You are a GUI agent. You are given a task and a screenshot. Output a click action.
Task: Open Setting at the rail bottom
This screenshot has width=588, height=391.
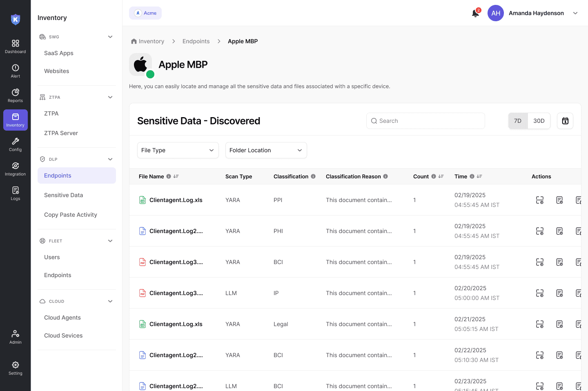[x=16, y=368]
